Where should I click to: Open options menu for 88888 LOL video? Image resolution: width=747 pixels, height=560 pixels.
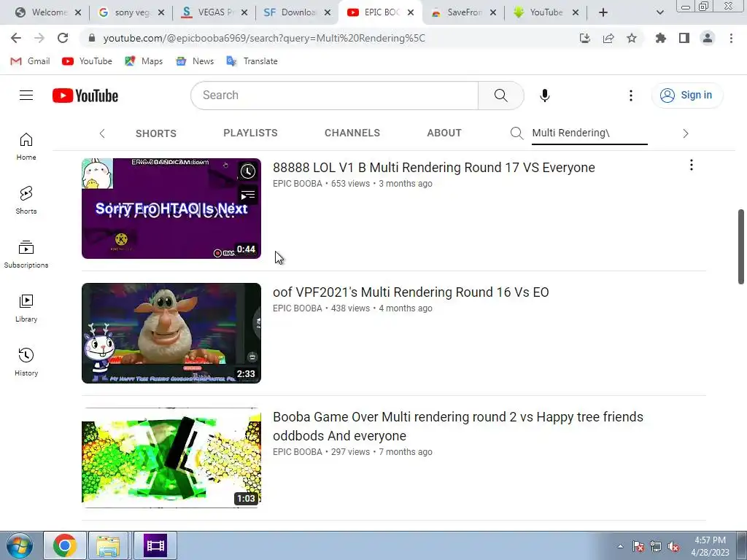click(x=692, y=166)
